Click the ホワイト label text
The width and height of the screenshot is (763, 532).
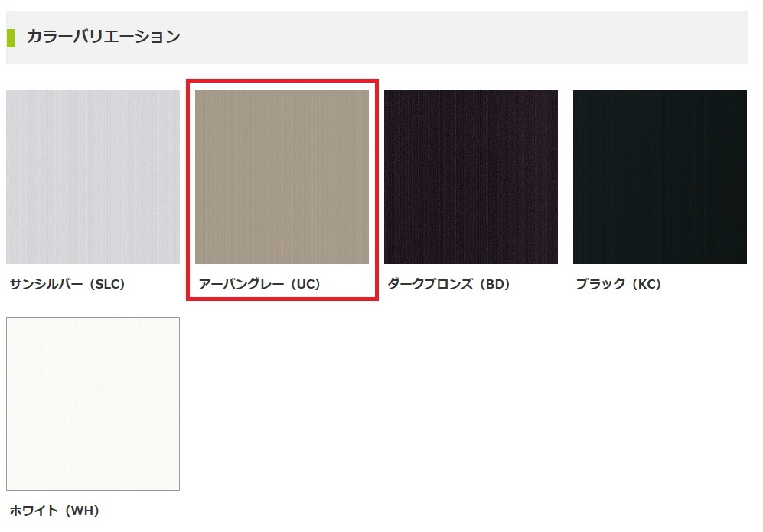(x=34, y=511)
